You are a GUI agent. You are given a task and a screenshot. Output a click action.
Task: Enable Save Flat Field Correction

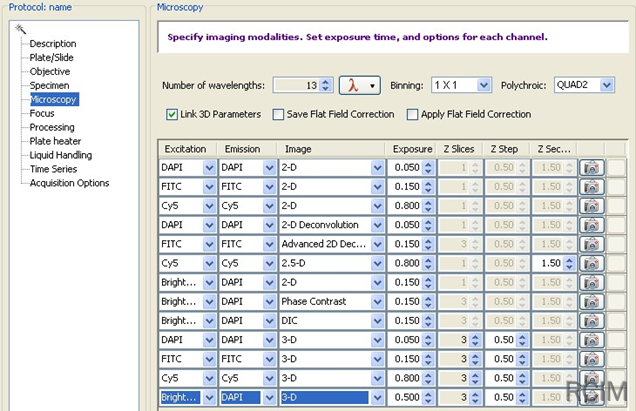pyautogui.click(x=279, y=114)
